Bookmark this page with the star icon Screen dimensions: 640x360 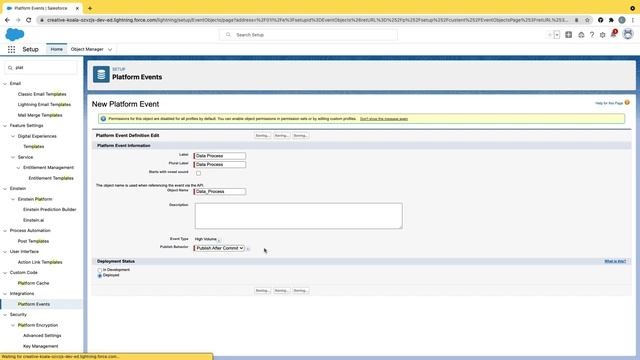click(x=587, y=20)
